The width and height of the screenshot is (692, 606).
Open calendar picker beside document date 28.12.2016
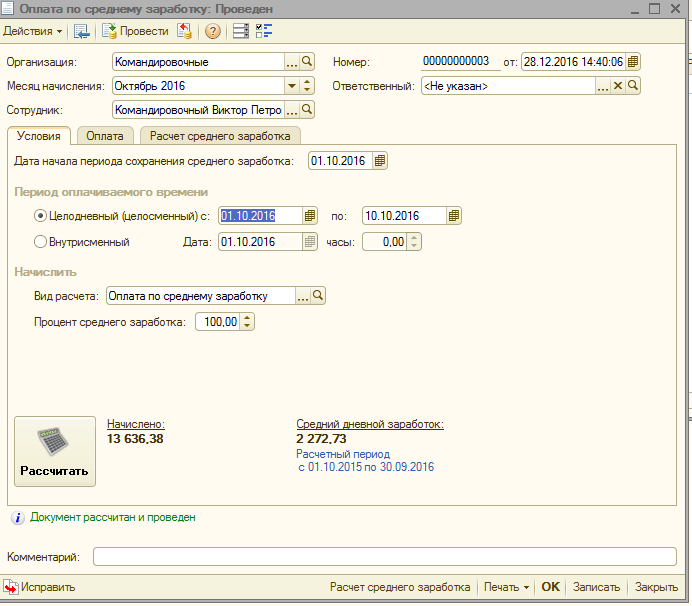pyautogui.click(x=633, y=61)
